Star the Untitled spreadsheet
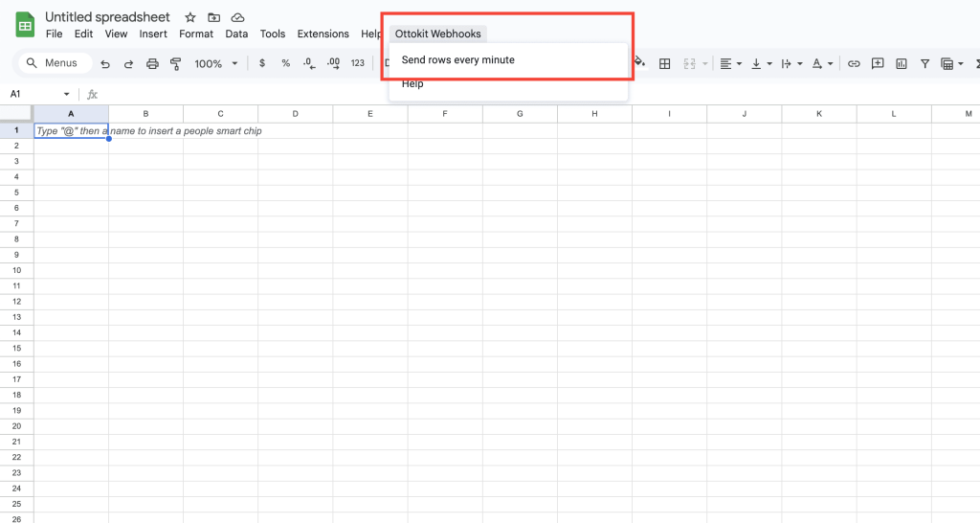Viewport: 980px width, 523px height. [190, 17]
